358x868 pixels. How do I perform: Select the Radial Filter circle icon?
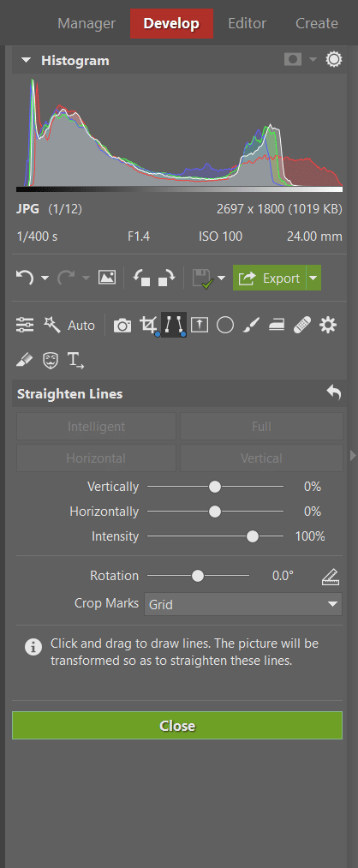[x=224, y=325]
